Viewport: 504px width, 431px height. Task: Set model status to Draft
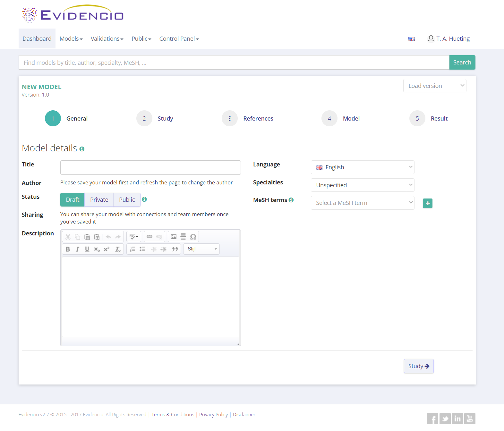click(73, 199)
